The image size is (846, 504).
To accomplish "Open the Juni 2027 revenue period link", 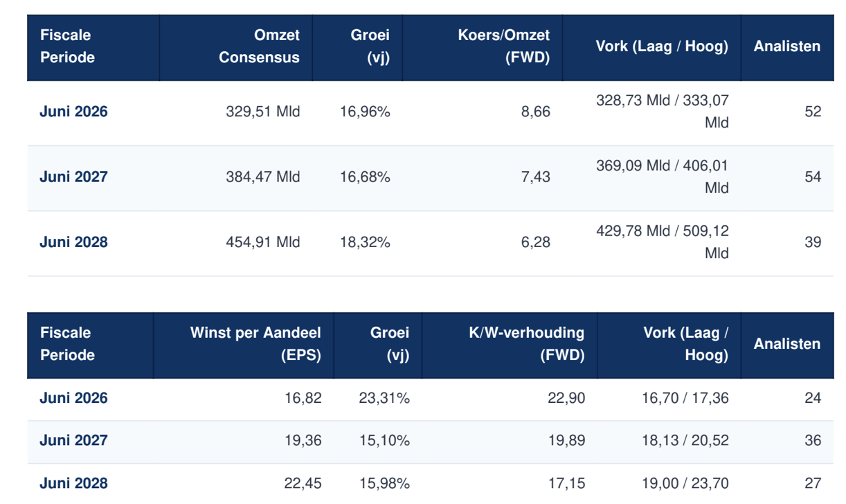I will (x=73, y=177).
